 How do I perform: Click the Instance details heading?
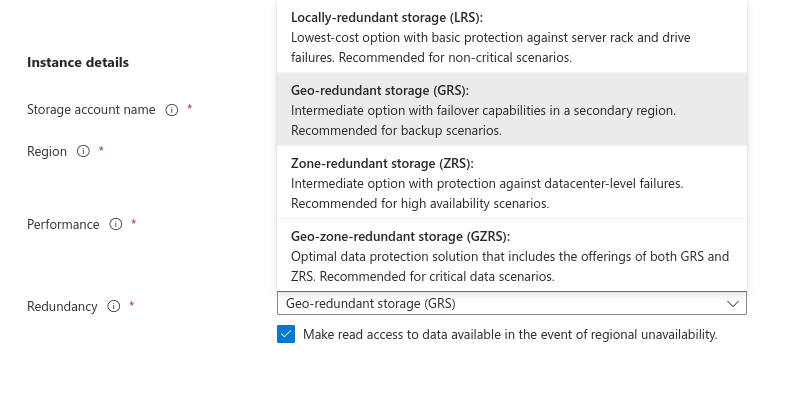click(x=77, y=62)
